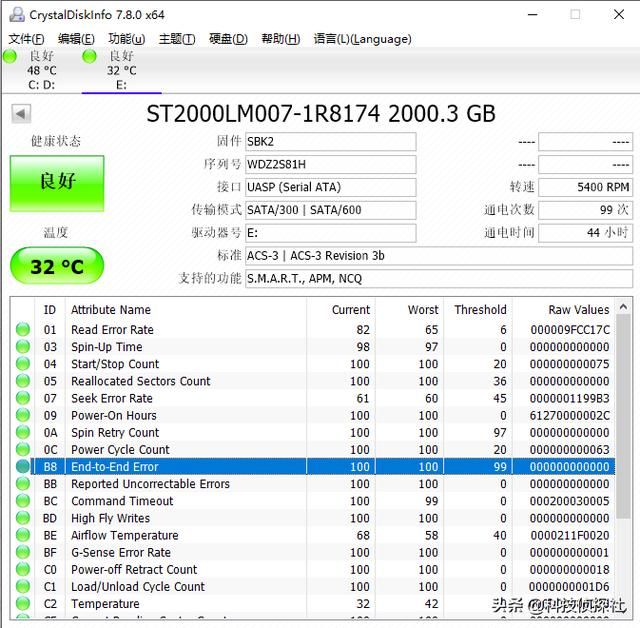Open the 主题(T) menu
Image resolution: width=640 pixels, height=628 pixels.
tap(177, 39)
